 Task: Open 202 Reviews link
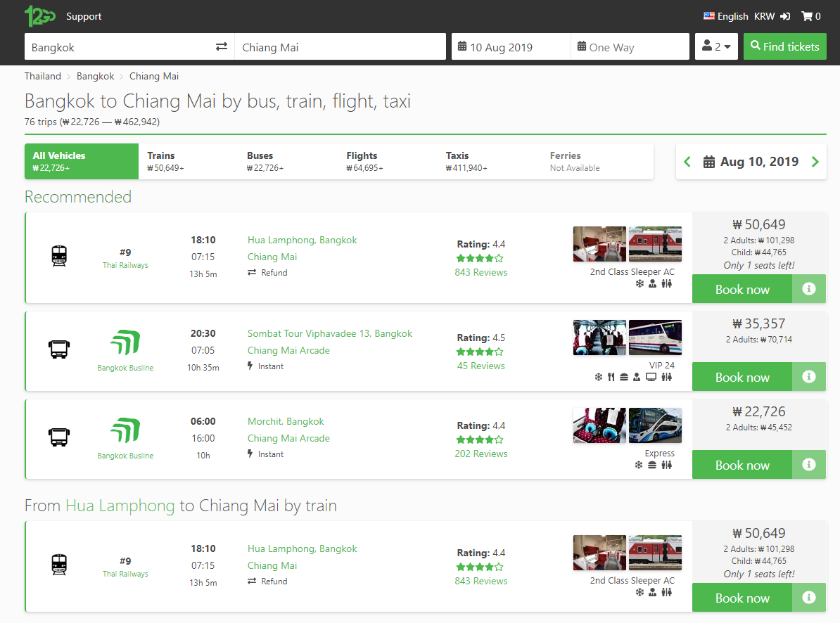[481, 454]
